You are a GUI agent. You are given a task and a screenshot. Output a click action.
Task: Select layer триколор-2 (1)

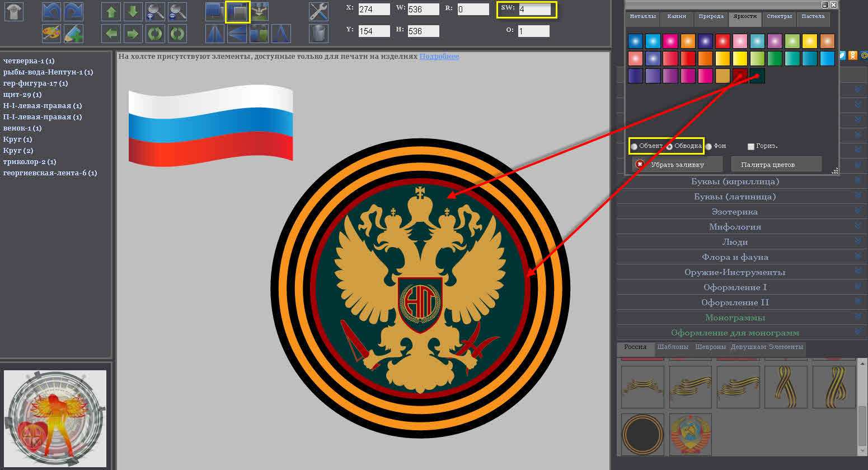coord(30,162)
